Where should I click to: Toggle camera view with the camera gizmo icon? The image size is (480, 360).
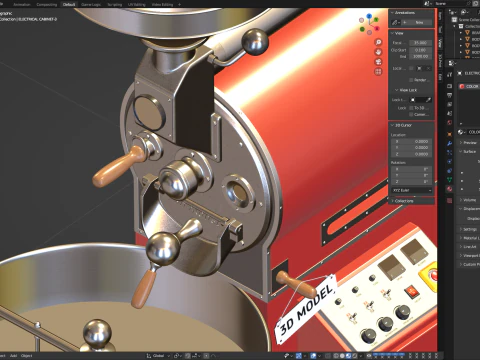(378, 62)
